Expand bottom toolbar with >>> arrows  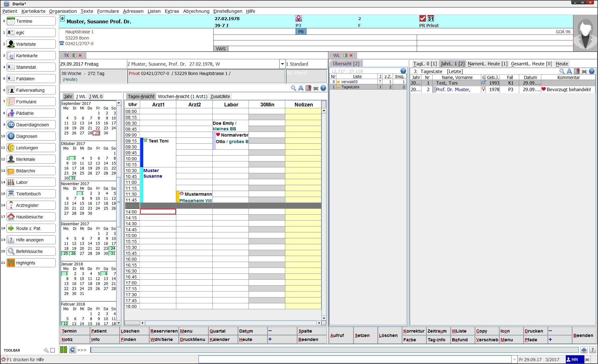82,350
